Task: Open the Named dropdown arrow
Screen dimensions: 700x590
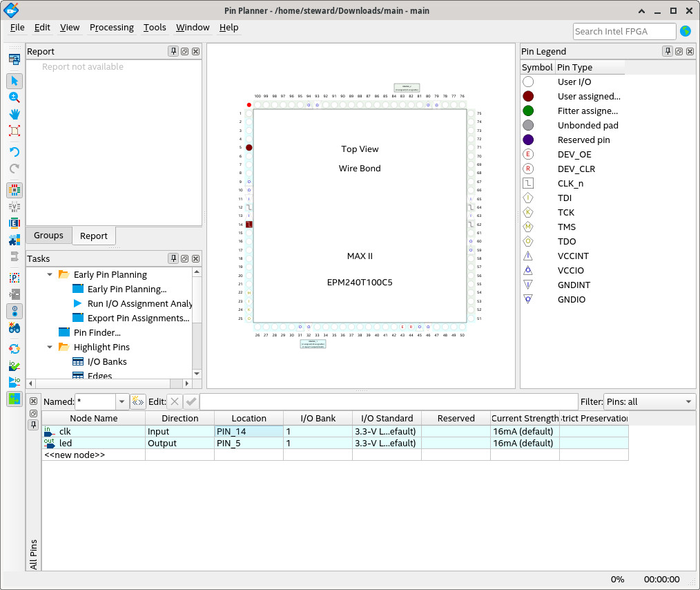Action: click(122, 401)
